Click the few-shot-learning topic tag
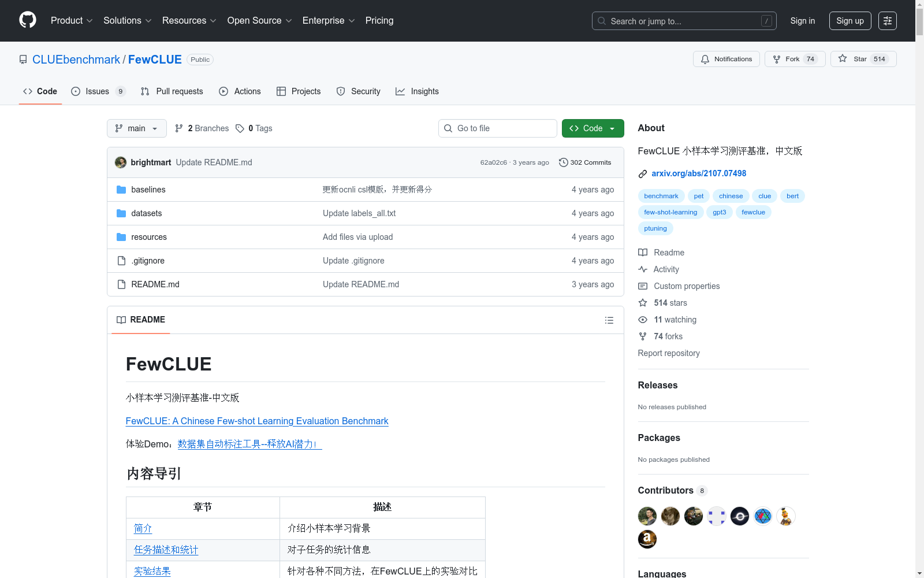The height and width of the screenshot is (578, 924). 670,212
